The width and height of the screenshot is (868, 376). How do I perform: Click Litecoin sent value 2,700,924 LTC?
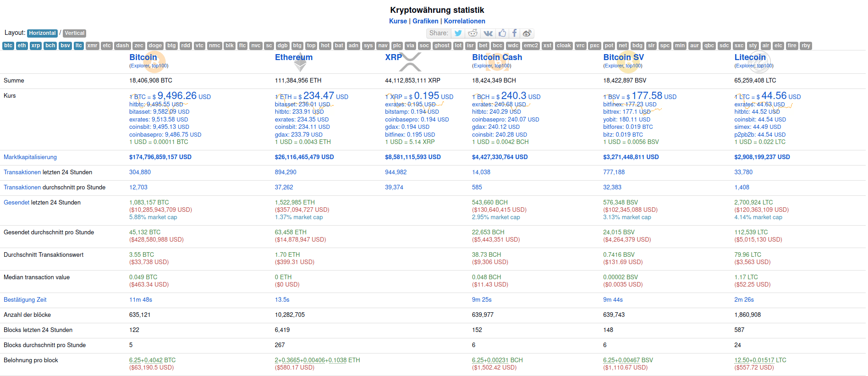click(x=753, y=203)
